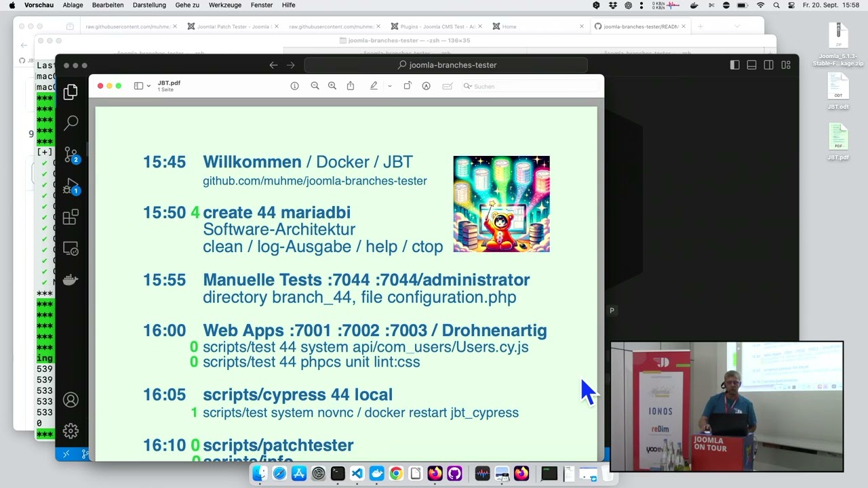
Task: Share the JBT.pdf document
Action: (351, 86)
